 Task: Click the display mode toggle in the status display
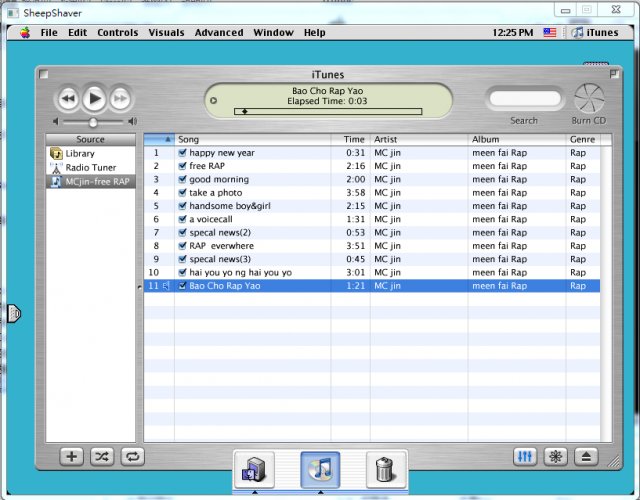coord(213,100)
